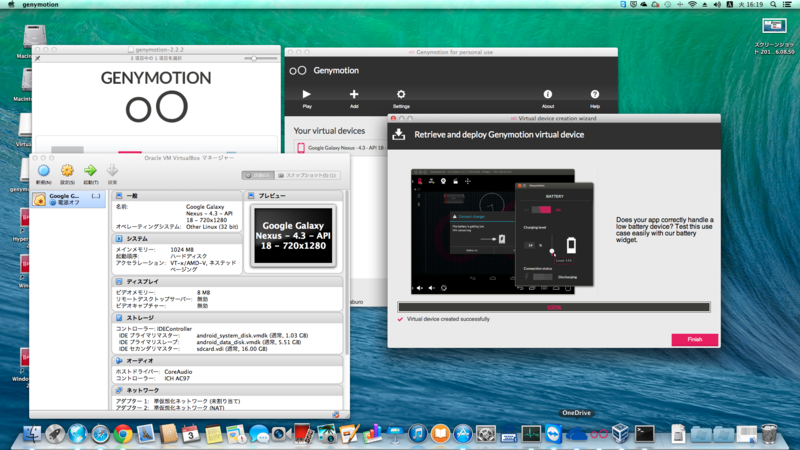Click the 100% progress bar in wizard
Screen dimensions: 800x450
point(554,307)
